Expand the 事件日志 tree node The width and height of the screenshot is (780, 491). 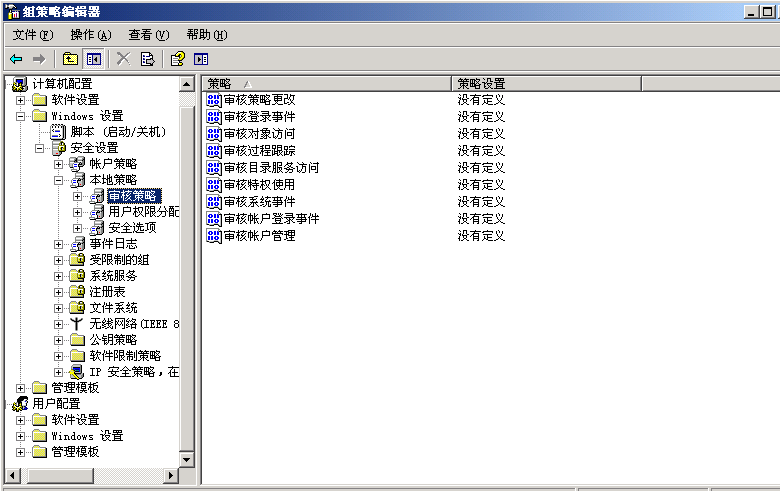59,244
